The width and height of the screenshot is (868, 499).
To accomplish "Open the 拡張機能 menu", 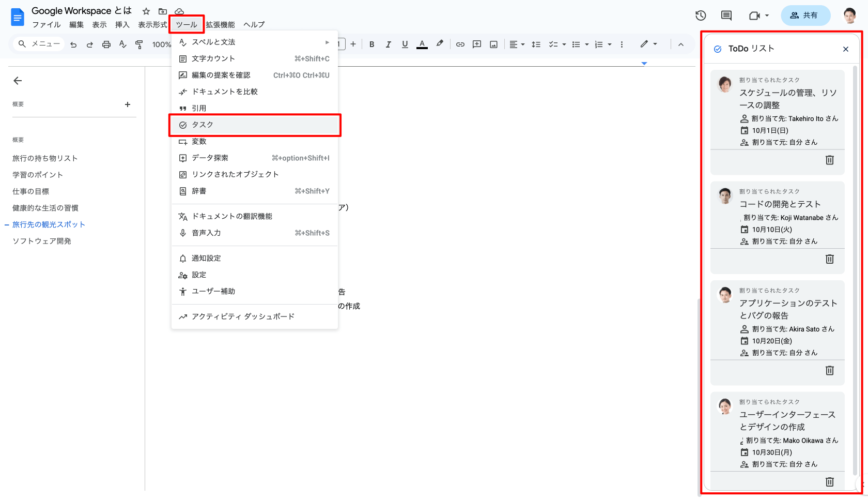I will 221,25.
